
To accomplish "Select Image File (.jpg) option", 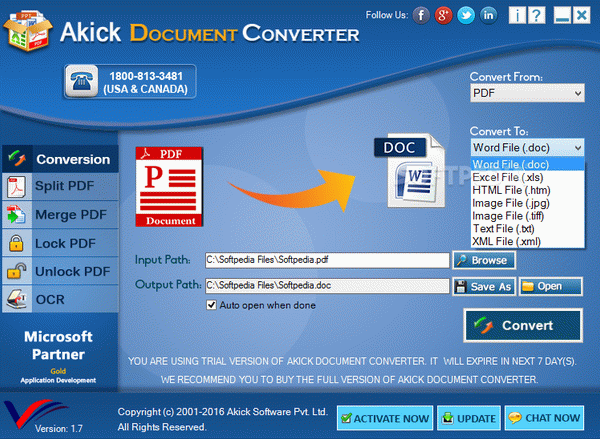I will tap(527, 203).
